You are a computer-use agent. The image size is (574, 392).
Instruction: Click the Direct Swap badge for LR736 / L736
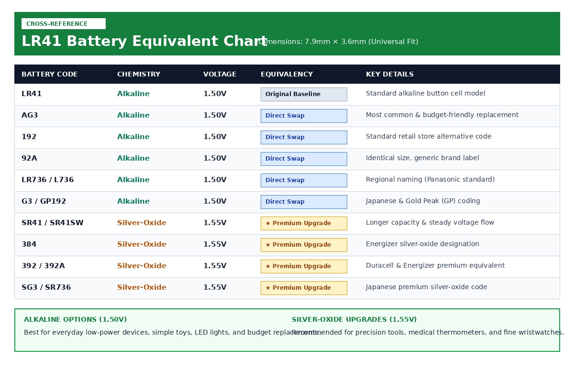[304, 180]
